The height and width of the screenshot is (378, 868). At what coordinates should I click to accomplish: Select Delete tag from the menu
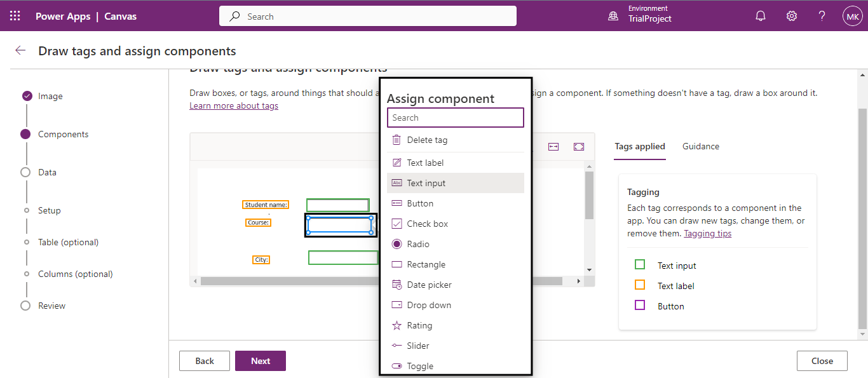427,140
